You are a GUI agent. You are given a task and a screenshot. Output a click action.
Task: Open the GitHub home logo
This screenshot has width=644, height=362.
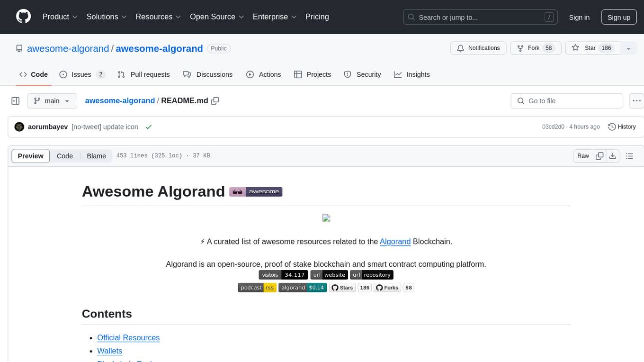click(24, 17)
